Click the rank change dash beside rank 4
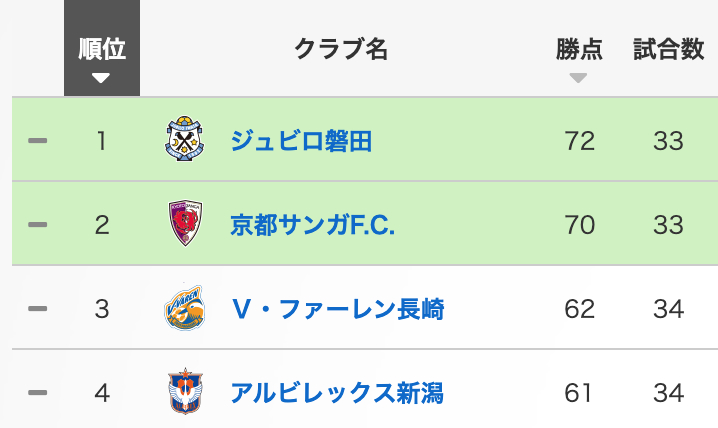This screenshot has width=718, height=428. (x=38, y=393)
